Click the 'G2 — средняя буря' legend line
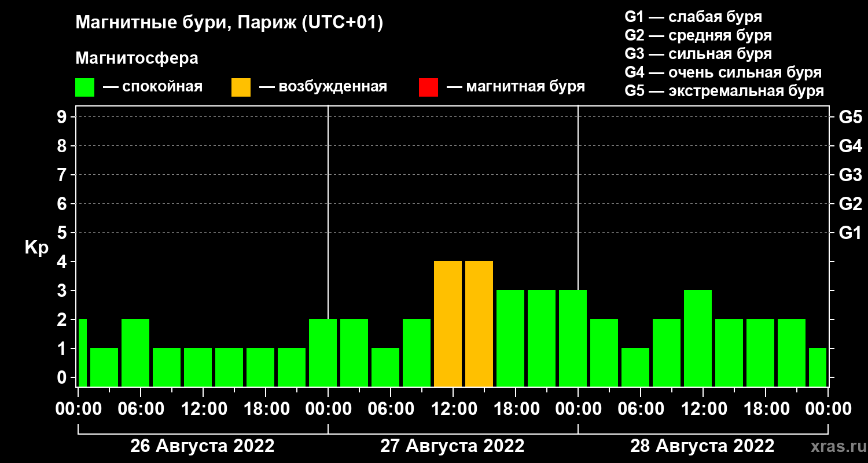This screenshot has height=463, width=868. point(698,35)
